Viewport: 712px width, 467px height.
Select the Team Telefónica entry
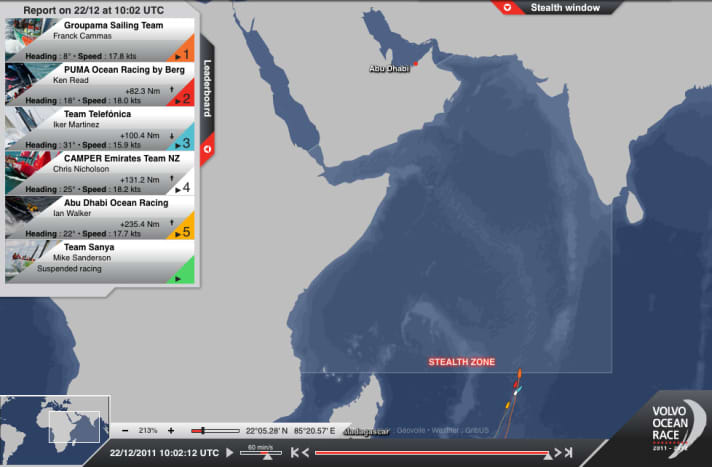click(99, 129)
